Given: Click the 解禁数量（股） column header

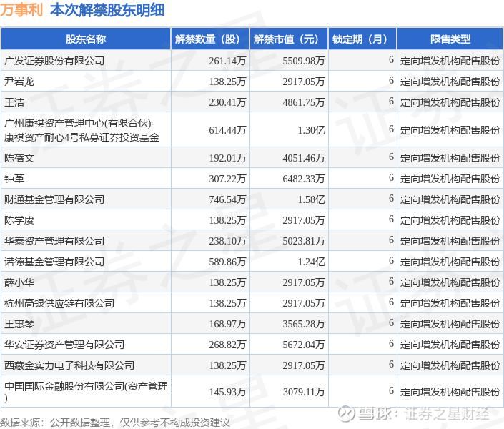Looking at the screenshot, I should (x=210, y=39).
